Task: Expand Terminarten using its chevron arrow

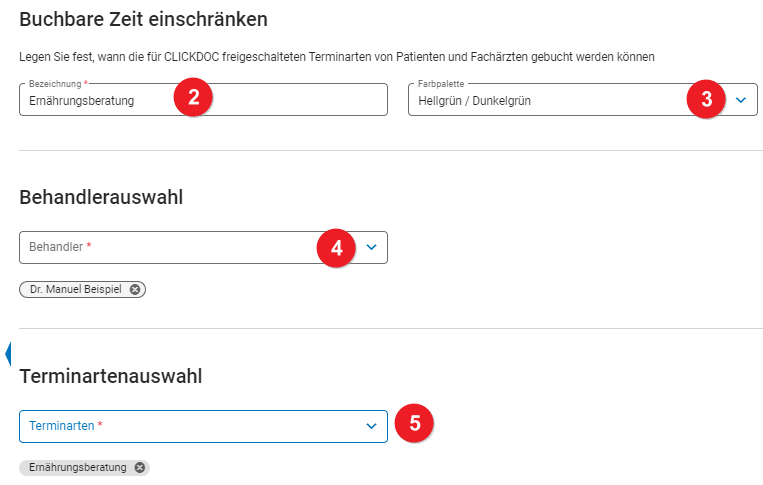Action: coord(371,426)
